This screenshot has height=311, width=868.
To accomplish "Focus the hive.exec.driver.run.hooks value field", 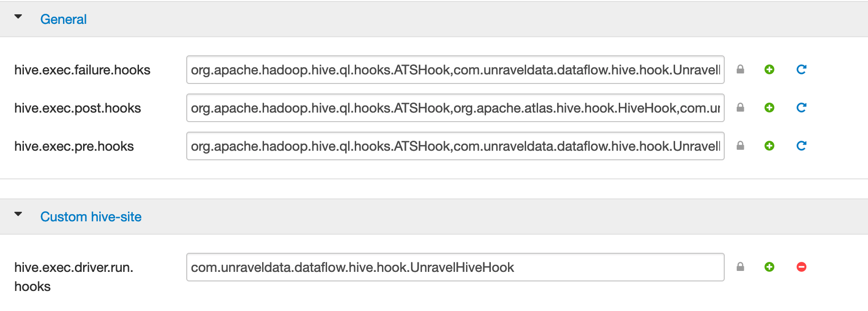I will (x=455, y=267).
